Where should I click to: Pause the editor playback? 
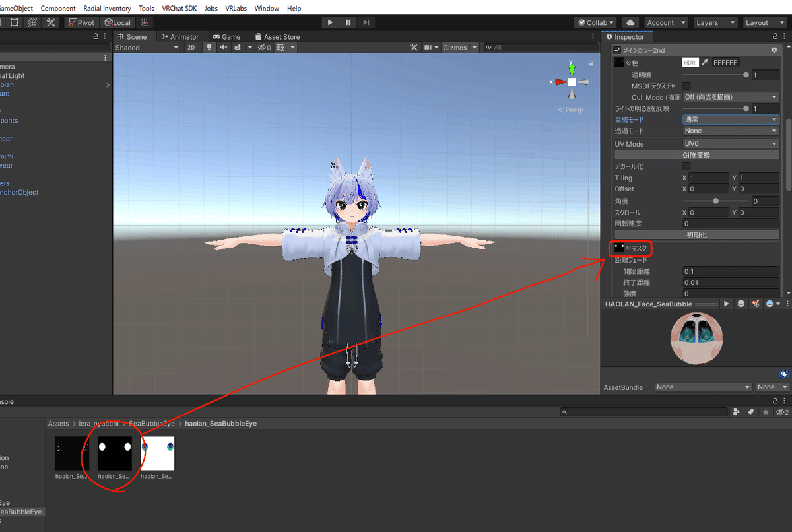[x=348, y=22]
